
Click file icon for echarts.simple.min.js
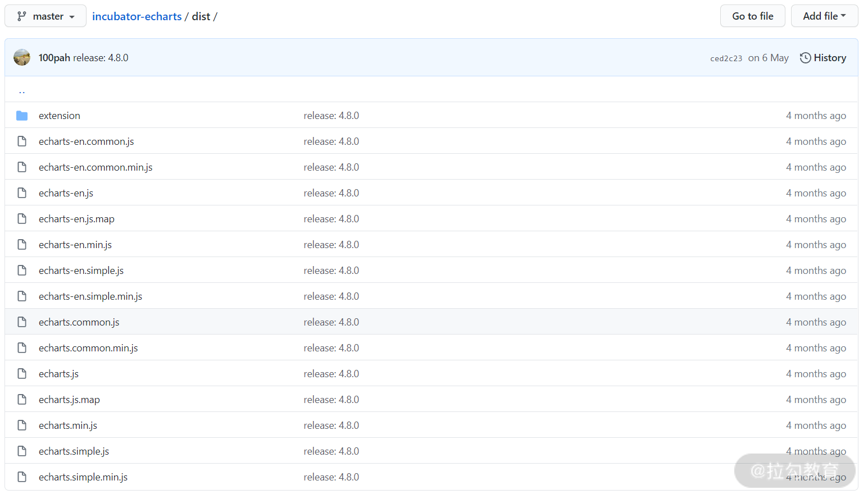point(22,477)
